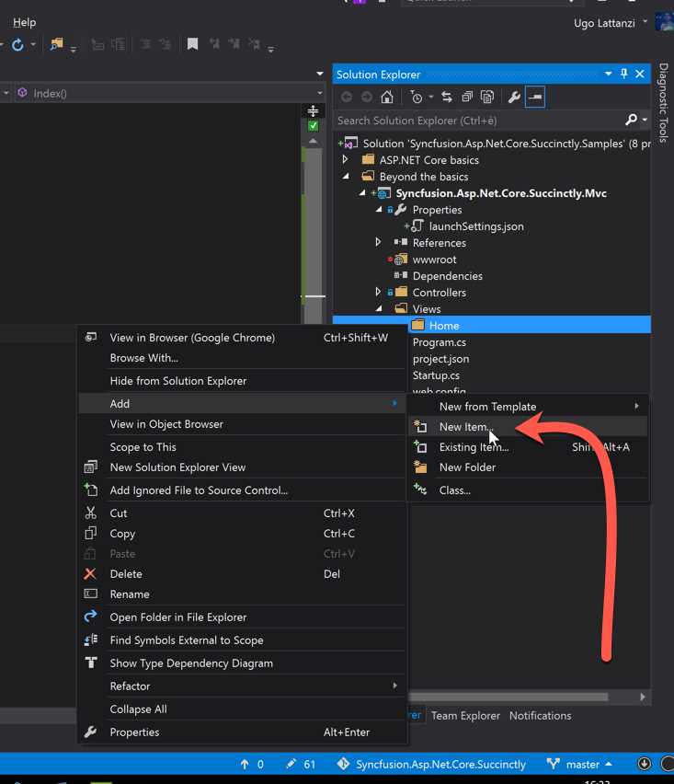Click the repository name Syncfusion.Asp.Net.Core.Succinctly in status bar
674x784 pixels.
(x=440, y=764)
